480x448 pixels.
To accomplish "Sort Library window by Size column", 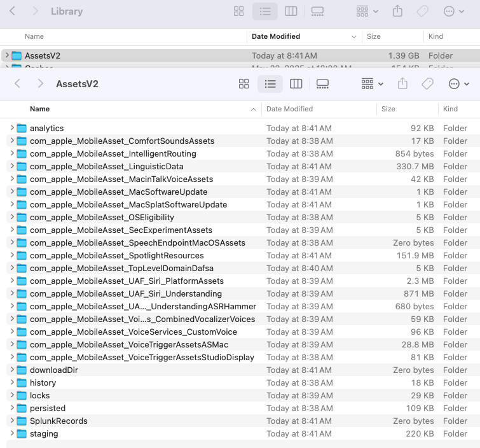I will pyautogui.click(x=373, y=36).
